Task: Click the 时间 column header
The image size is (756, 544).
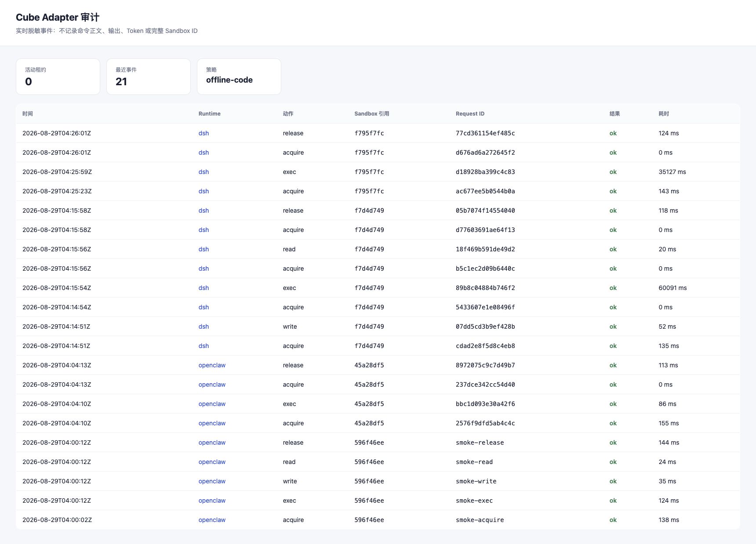Action: [28, 114]
